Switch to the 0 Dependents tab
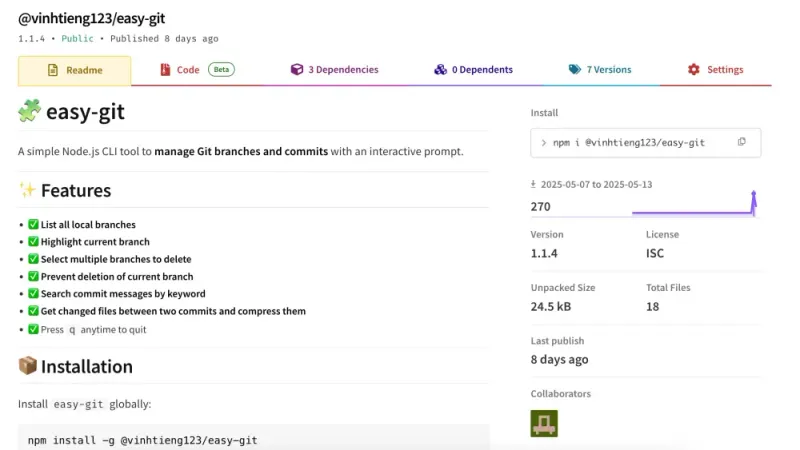800x450 pixels. pyautogui.click(x=473, y=70)
